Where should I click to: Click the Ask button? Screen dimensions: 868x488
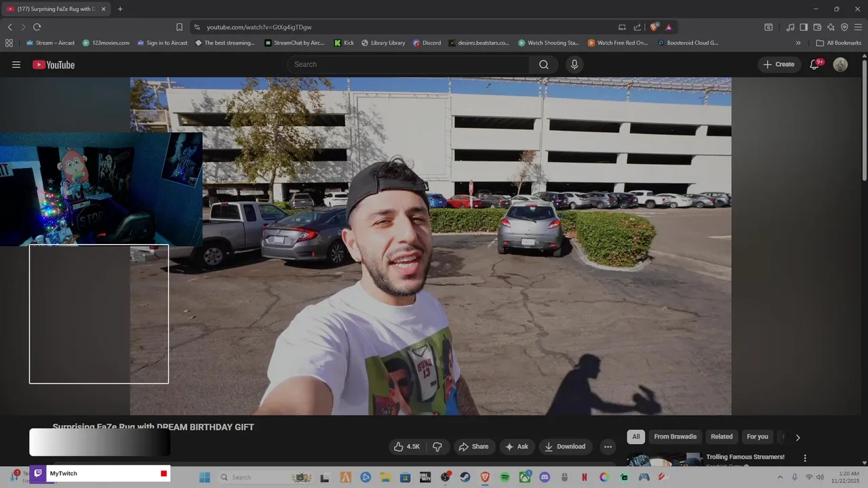517,447
